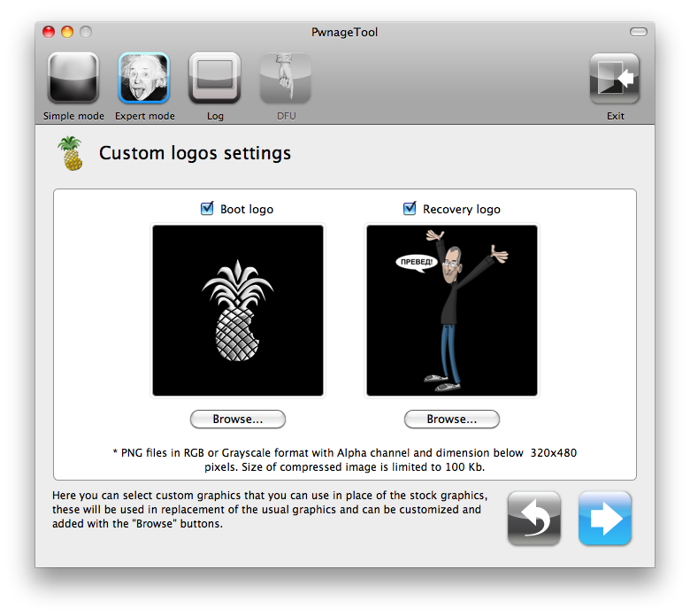
Task: Switch to Simple mode in the toolbar
Action: pos(73,79)
